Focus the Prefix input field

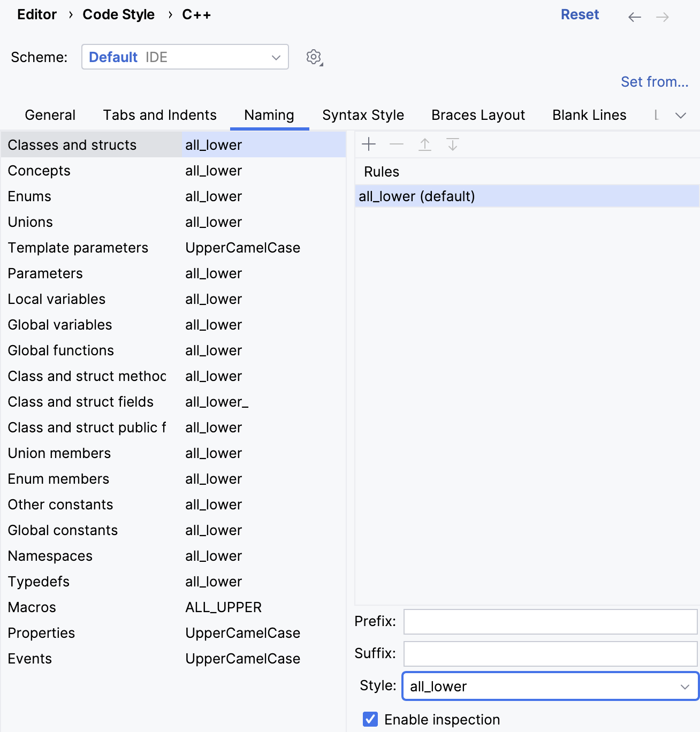click(x=550, y=622)
